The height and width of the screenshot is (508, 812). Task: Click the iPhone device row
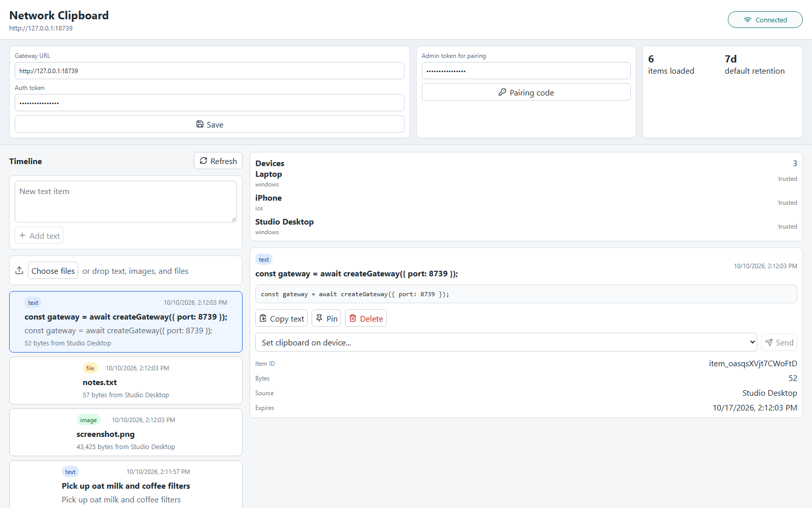pyautogui.click(x=526, y=203)
